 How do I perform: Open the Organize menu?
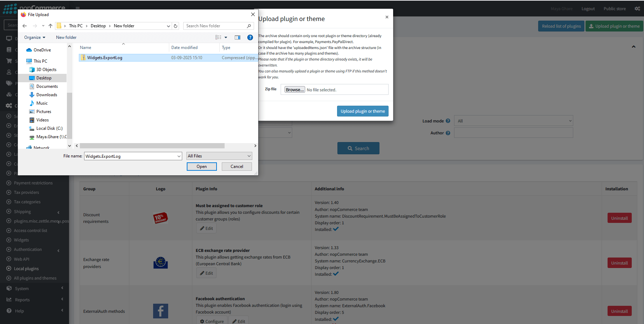(34, 37)
